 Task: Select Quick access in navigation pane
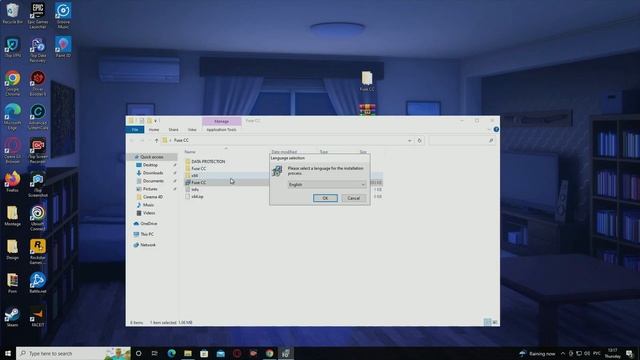(x=152, y=157)
